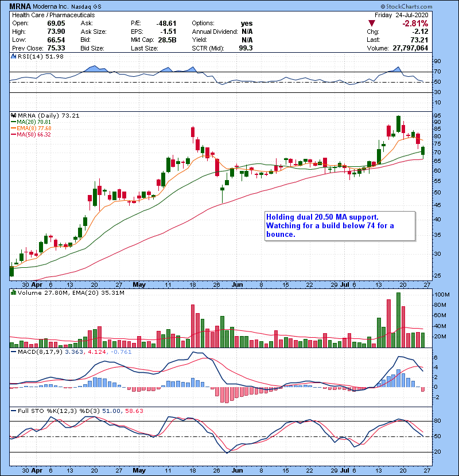459x476 pixels.
Task: Click the candlestick icon beside MRNA (Daily)
Action: tap(13, 115)
